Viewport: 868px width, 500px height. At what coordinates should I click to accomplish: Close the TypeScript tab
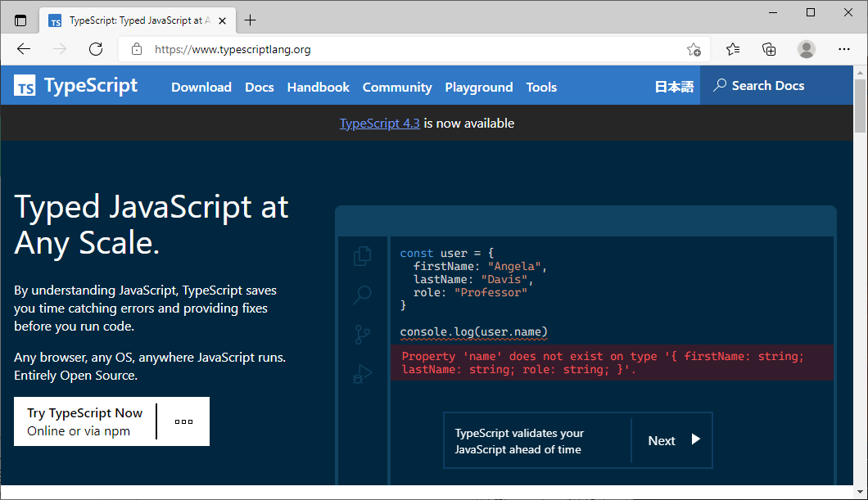(223, 21)
